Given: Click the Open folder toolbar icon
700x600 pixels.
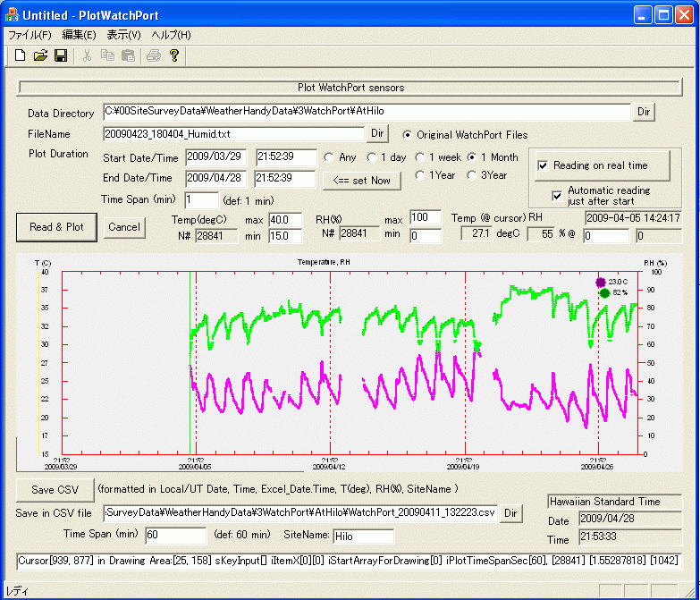Looking at the screenshot, I should point(40,55).
